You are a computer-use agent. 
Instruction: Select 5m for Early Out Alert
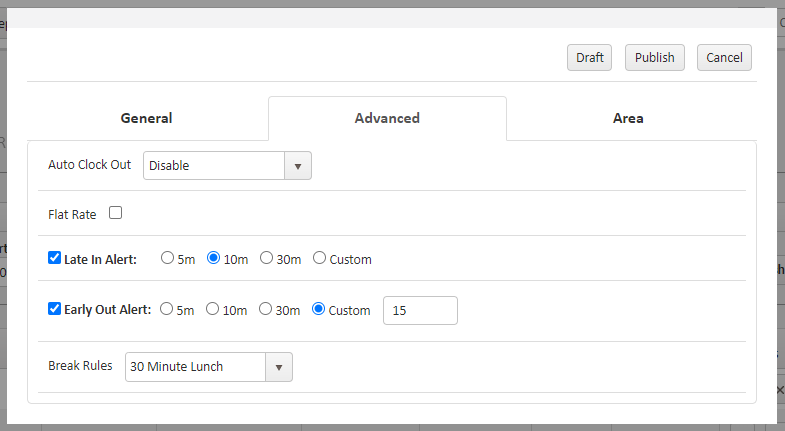(x=167, y=309)
